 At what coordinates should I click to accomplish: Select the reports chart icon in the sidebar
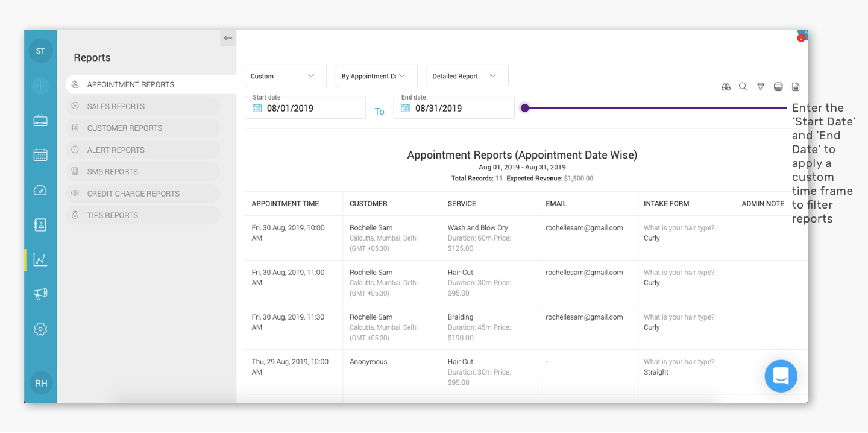point(40,260)
